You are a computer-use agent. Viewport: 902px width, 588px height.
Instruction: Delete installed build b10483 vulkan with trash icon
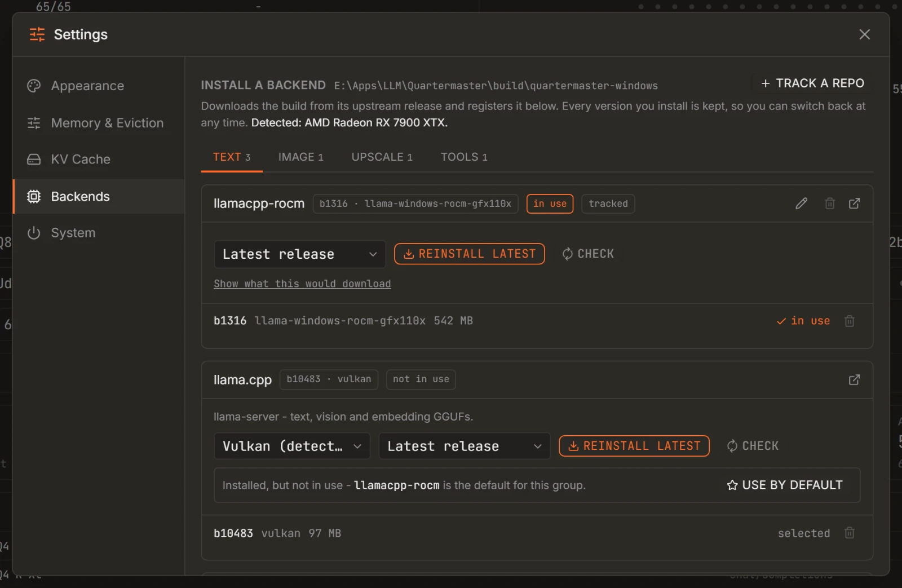(x=850, y=533)
